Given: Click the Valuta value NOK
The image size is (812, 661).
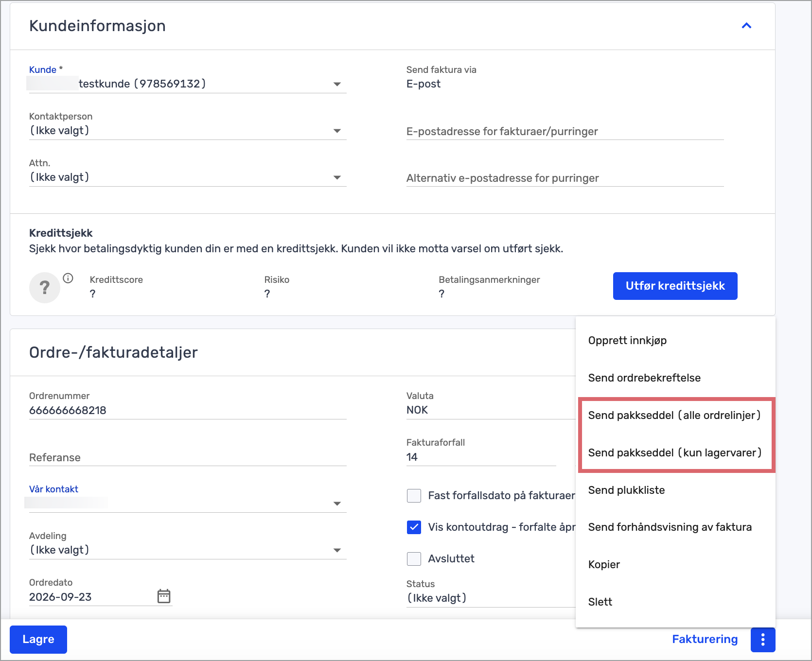Looking at the screenshot, I should pos(417,410).
